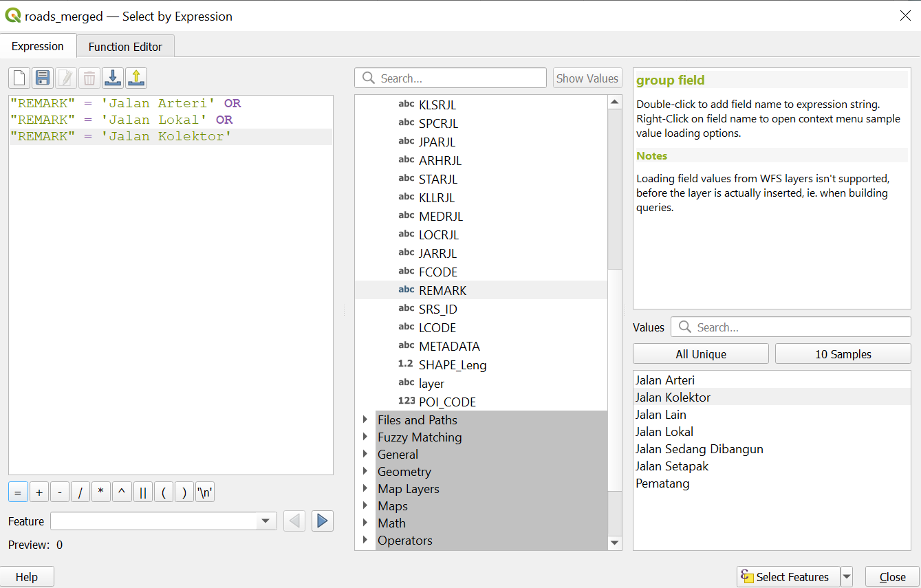Click the Export user expressions icon

(136, 78)
